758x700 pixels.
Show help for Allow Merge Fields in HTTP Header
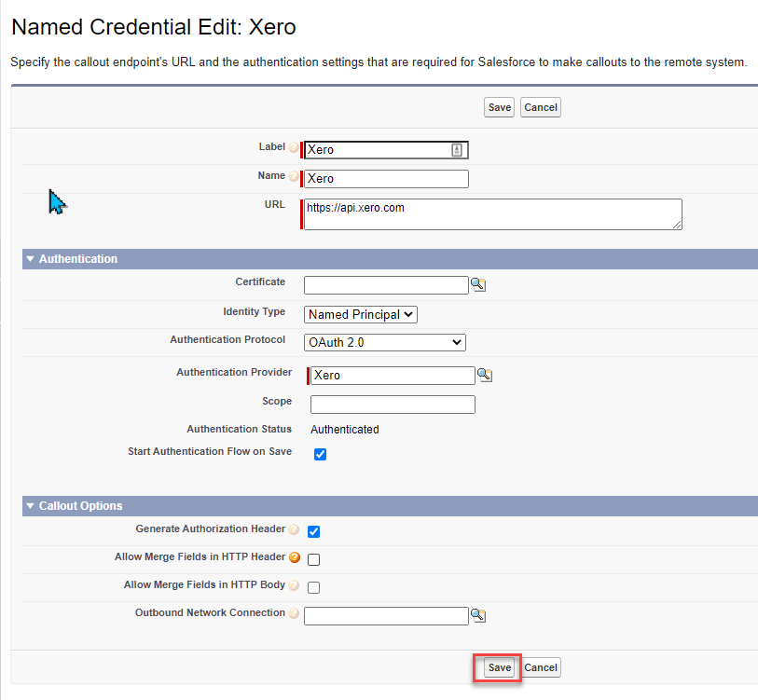point(295,557)
